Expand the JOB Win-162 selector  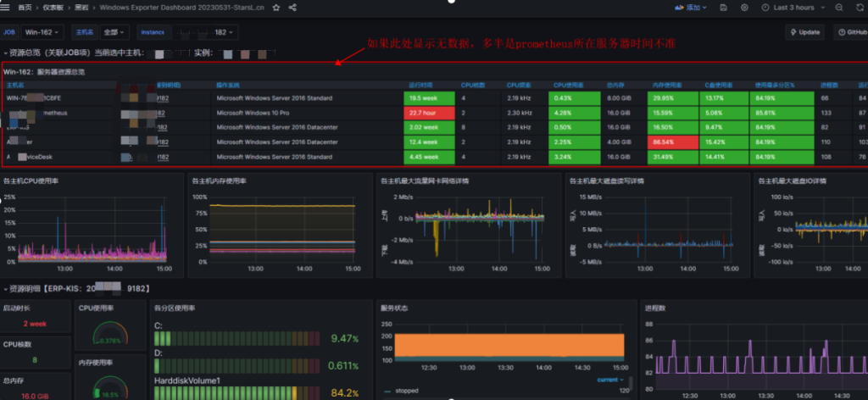click(42, 32)
